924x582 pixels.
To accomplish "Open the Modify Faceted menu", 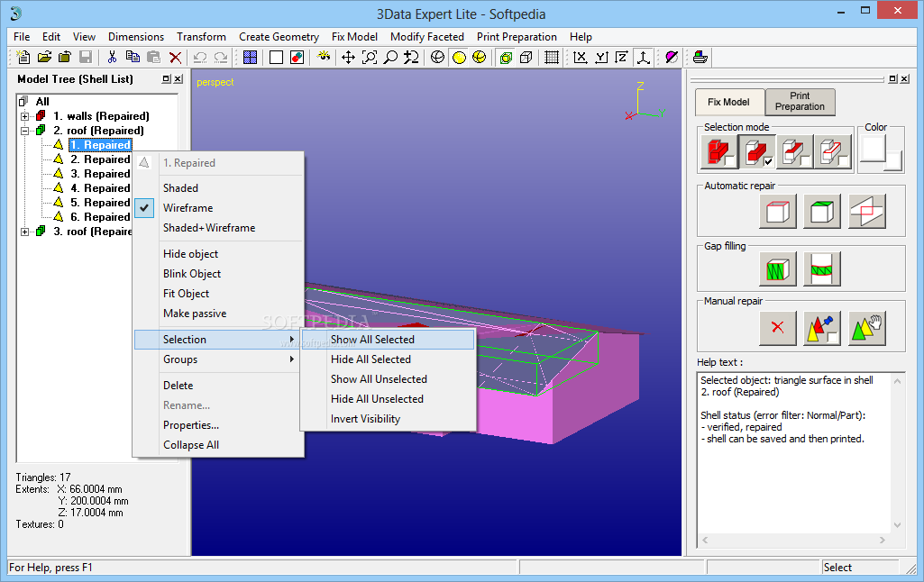I will tap(427, 37).
